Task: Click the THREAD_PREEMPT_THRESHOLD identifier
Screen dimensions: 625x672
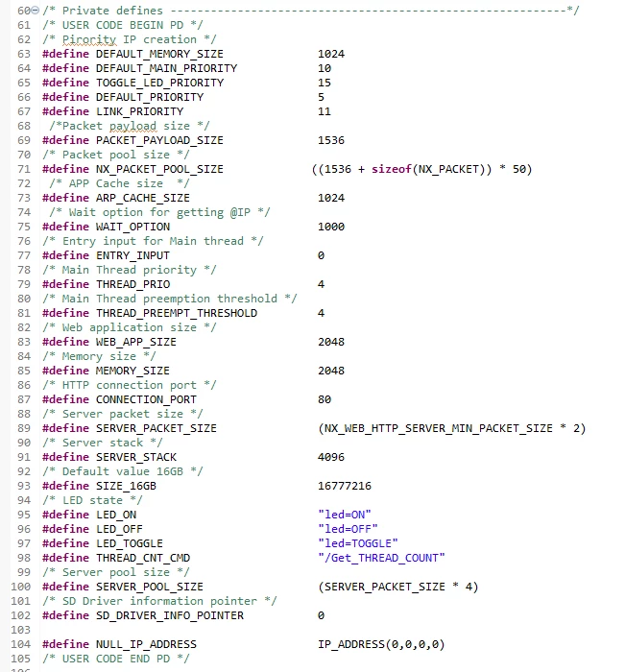Action: [177, 313]
